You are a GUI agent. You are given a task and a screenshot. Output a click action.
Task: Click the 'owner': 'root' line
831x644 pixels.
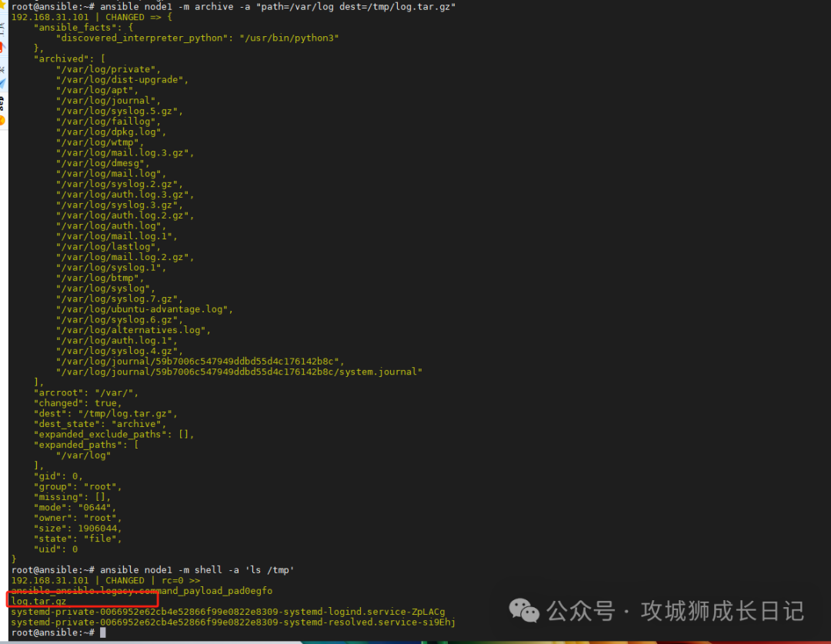click(78, 518)
